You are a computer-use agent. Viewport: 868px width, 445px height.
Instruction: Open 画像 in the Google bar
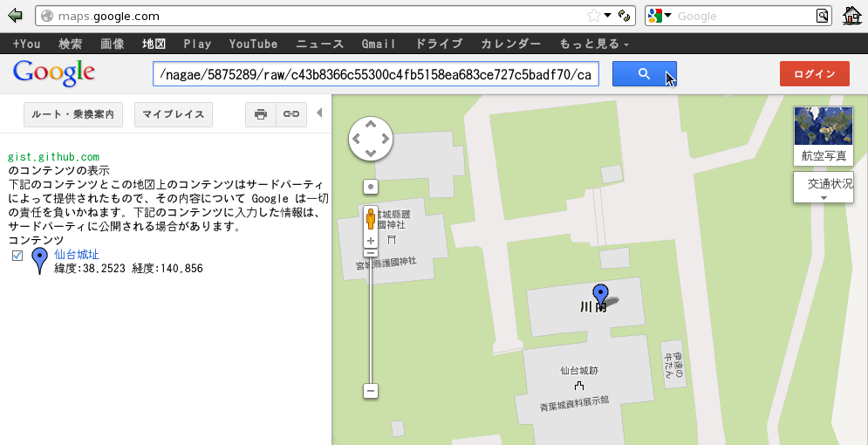[113, 44]
